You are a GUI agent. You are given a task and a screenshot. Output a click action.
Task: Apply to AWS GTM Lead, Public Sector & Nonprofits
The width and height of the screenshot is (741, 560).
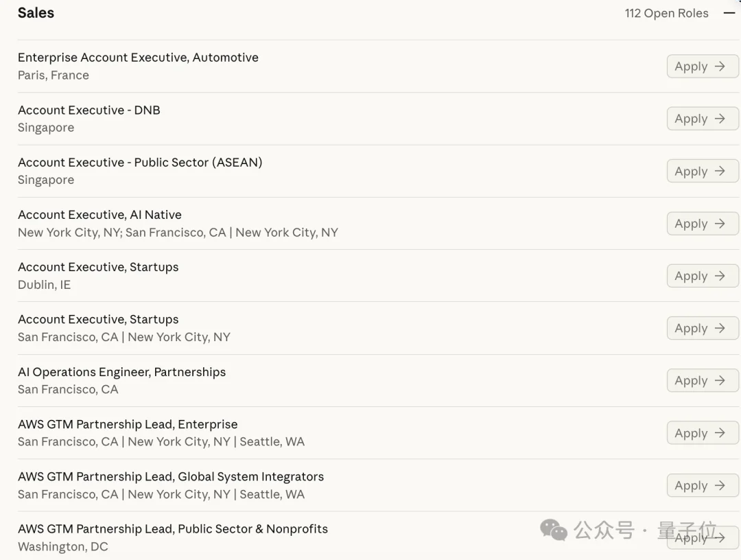[703, 538]
